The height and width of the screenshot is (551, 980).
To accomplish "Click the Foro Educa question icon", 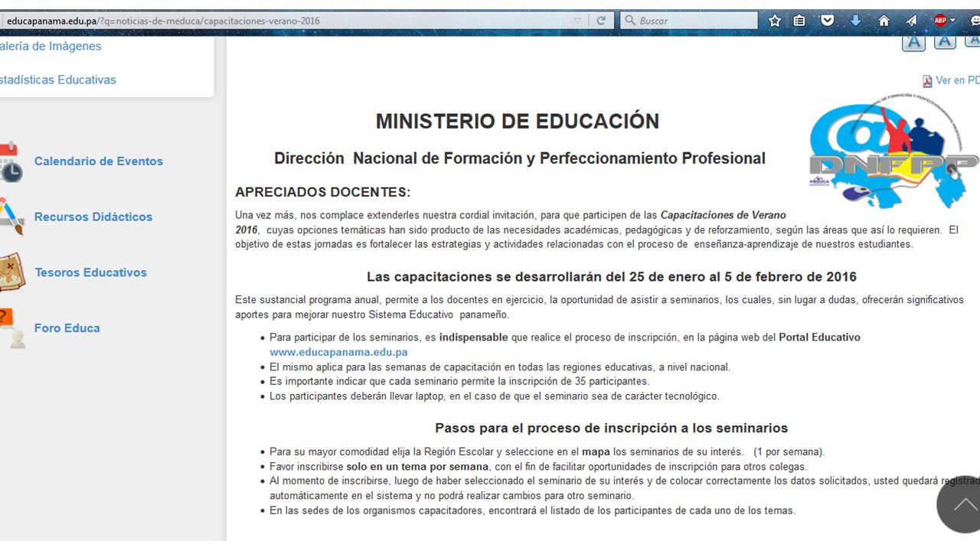I will tap(11, 328).
